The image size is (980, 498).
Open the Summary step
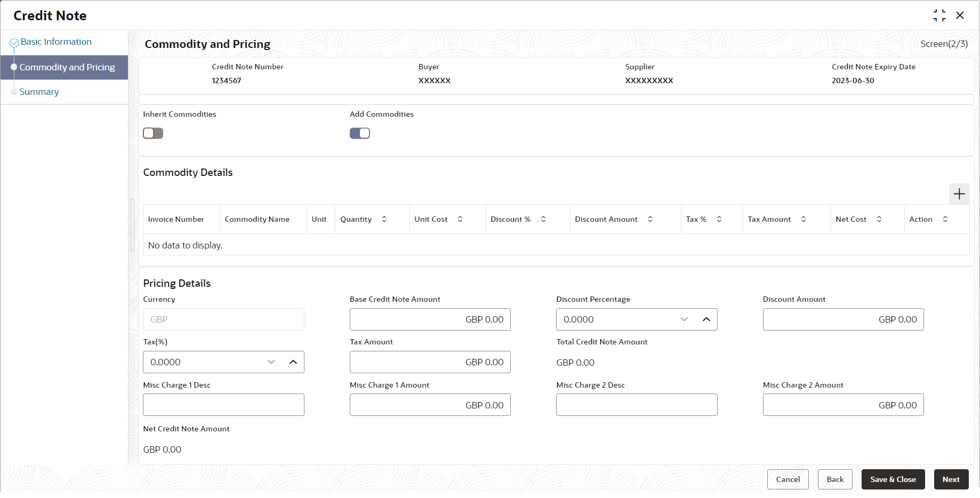(x=39, y=92)
